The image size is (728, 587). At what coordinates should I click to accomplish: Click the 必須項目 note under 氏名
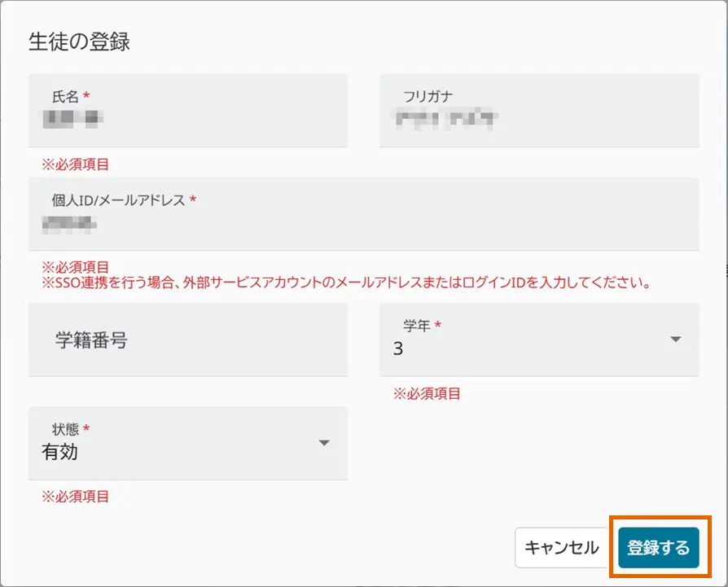(x=76, y=164)
